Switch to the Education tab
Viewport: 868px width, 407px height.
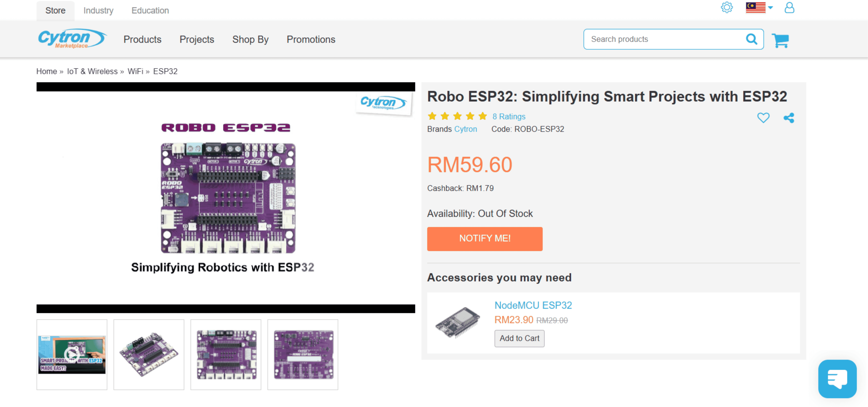(x=150, y=10)
